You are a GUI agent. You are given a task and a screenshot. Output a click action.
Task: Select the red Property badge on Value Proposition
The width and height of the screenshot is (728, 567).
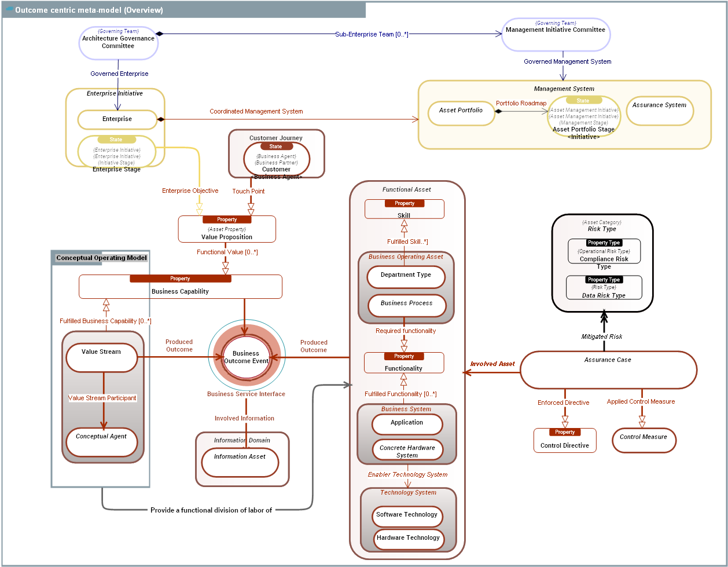pyautogui.click(x=227, y=220)
